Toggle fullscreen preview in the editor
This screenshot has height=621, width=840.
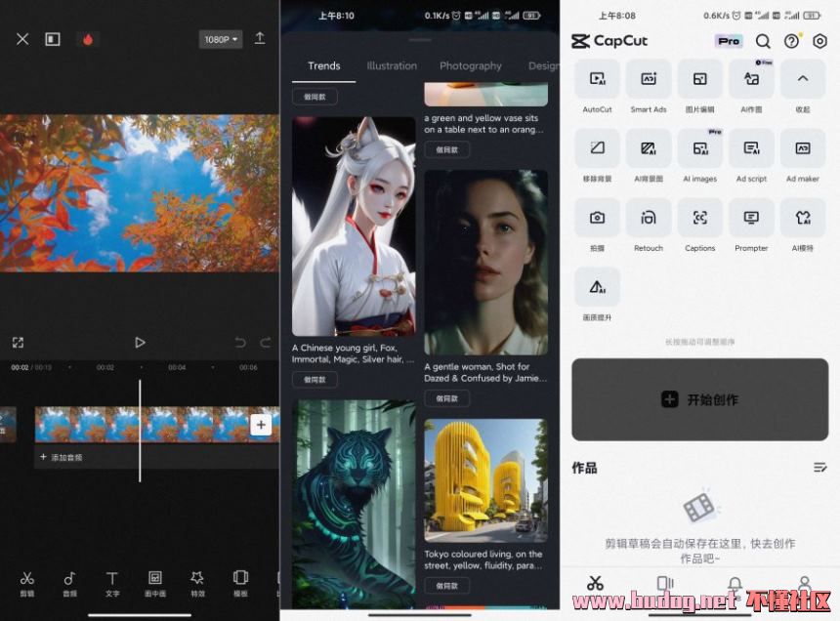18,343
